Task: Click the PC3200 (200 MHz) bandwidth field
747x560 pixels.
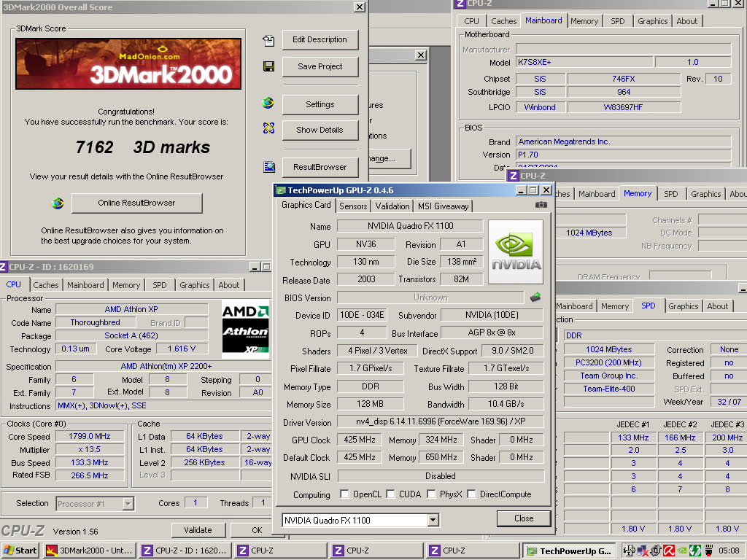Action: [x=609, y=362]
